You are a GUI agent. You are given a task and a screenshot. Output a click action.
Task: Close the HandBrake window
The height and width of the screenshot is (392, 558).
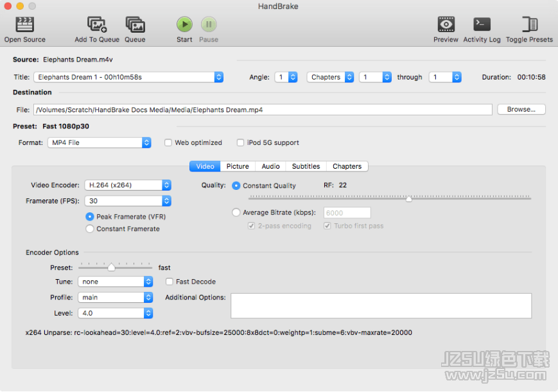pos(8,6)
